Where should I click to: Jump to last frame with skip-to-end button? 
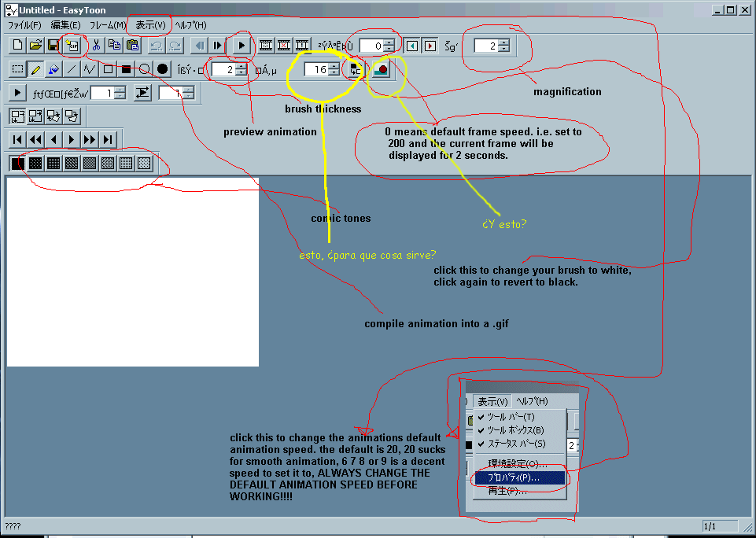[x=108, y=140]
